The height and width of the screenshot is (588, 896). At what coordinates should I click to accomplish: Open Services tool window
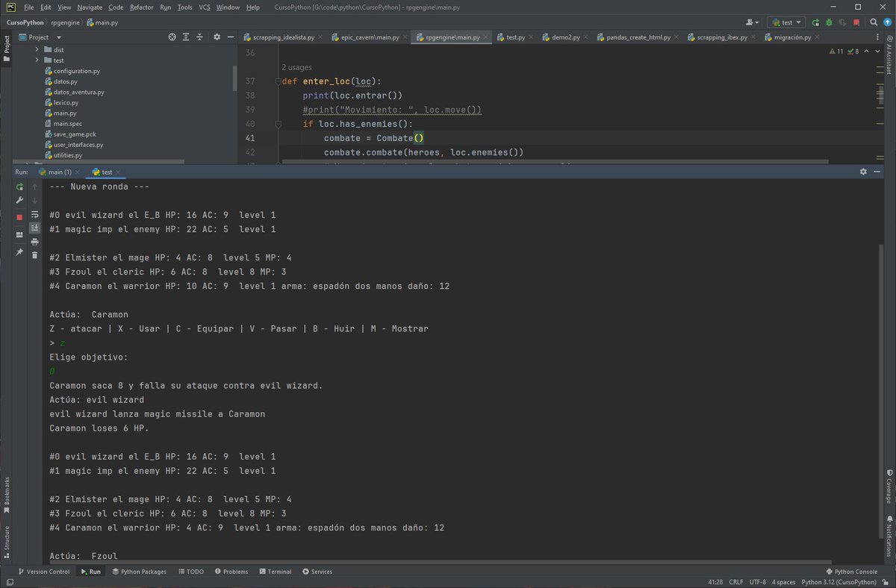point(317,572)
